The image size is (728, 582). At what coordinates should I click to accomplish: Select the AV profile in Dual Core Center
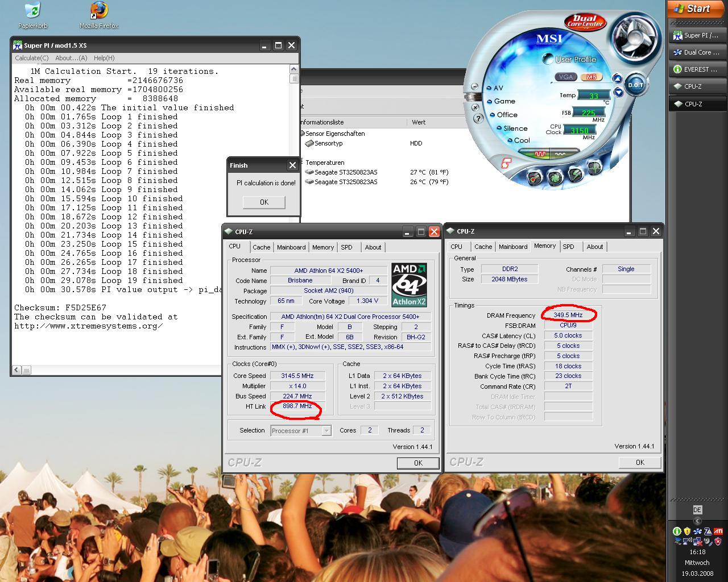click(x=495, y=88)
